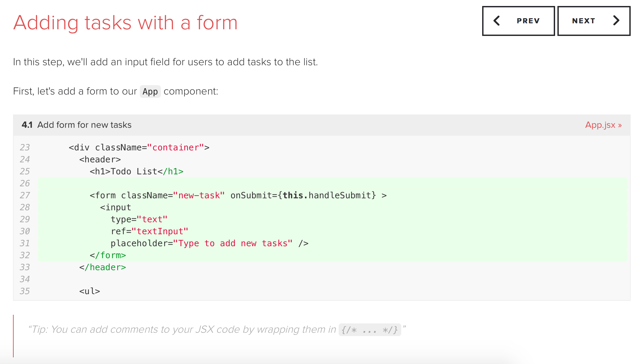
Task: Click line number 35 in the code gutter
Action: pos(25,291)
